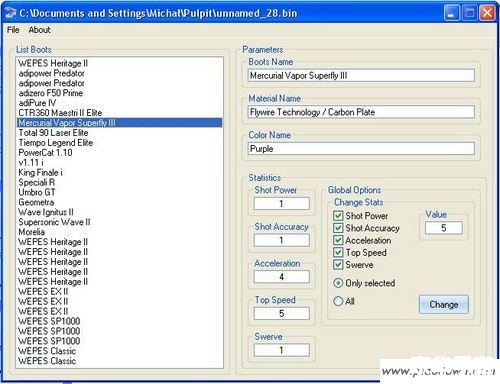The image size is (500, 384).
Task: Maximize the boots editor window
Action: click(x=469, y=13)
